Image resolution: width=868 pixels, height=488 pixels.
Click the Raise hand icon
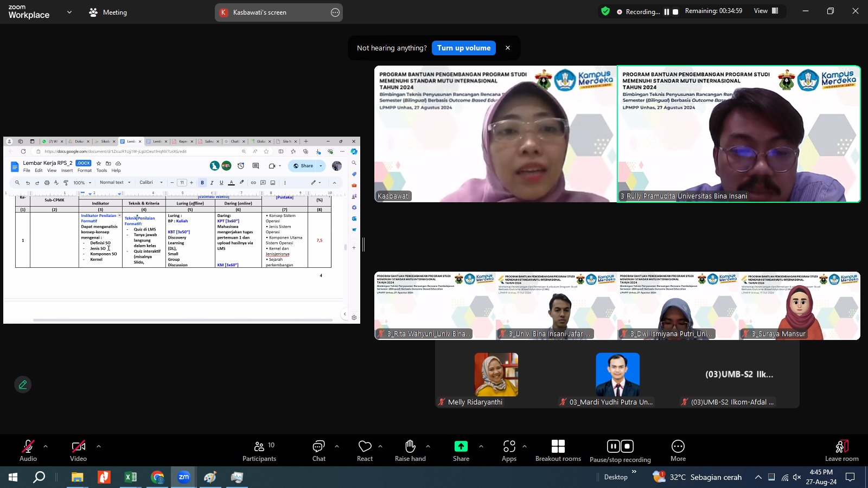coord(410,450)
